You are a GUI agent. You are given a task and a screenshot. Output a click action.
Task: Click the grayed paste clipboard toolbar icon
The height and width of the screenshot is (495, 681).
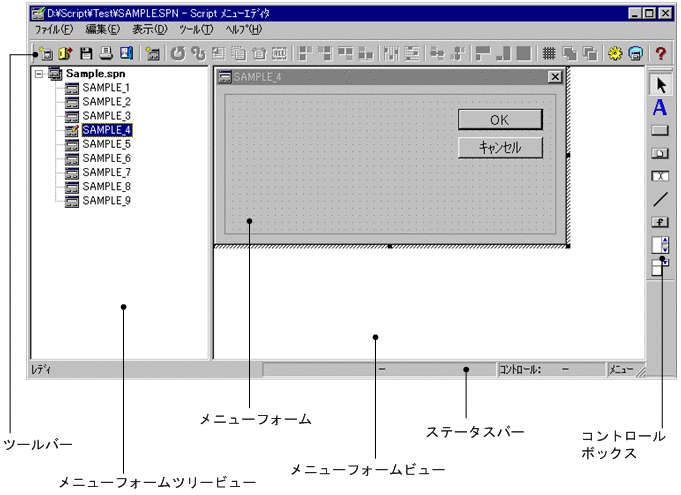pyautogui.click(x=259, y=53)
